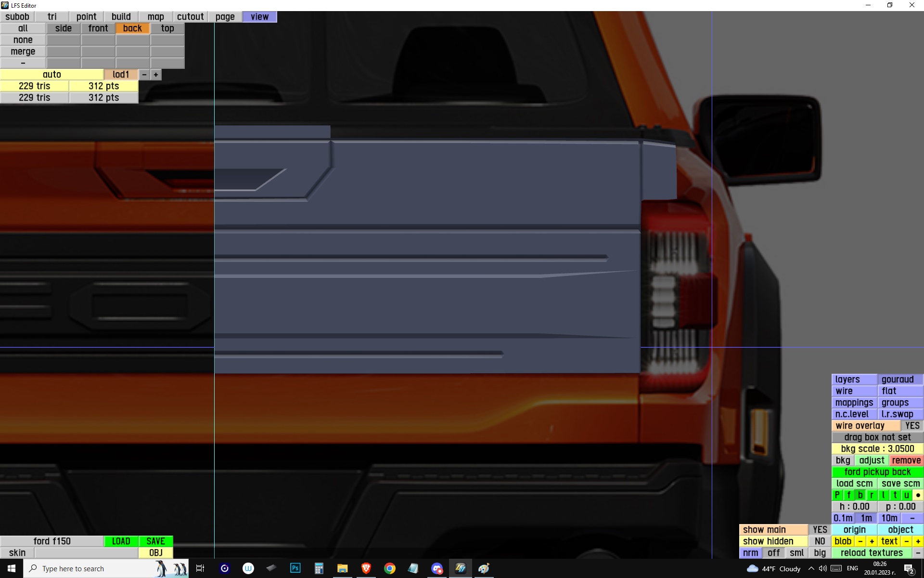The image size is (924, 578).
Task: Click the Task View taskbar icon
Action: 200,568
